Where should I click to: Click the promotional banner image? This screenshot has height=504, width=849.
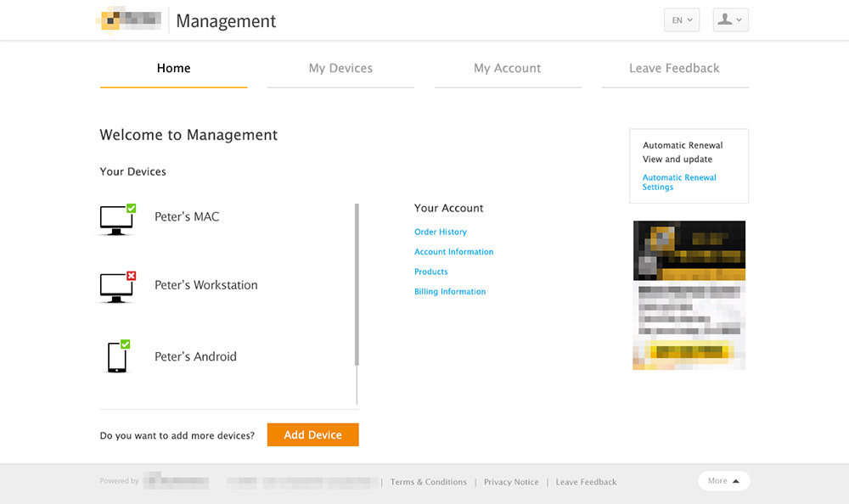tap(689, 295)
